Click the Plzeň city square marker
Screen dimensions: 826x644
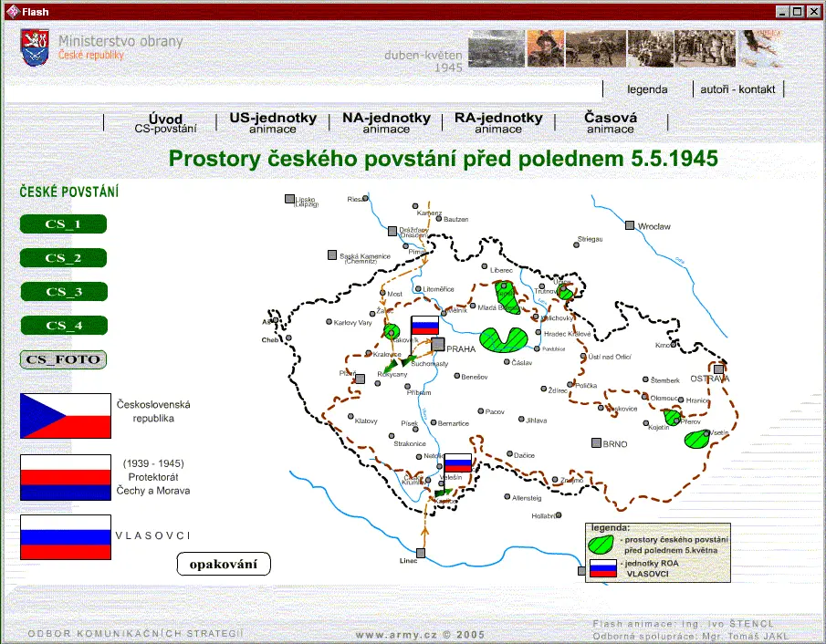point(360,379)
